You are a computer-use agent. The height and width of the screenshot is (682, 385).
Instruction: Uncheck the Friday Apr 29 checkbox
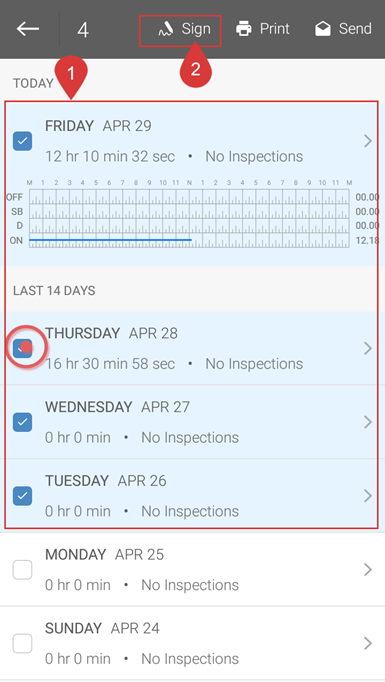22,141
